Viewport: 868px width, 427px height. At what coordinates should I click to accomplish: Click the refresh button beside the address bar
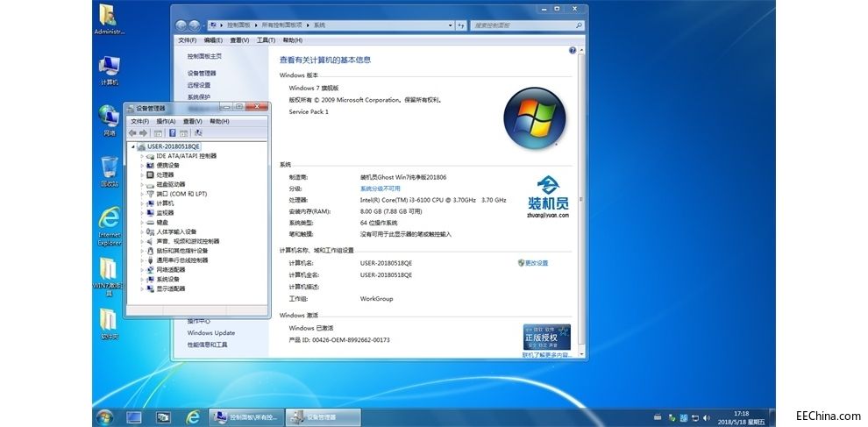tap(460, 25)
